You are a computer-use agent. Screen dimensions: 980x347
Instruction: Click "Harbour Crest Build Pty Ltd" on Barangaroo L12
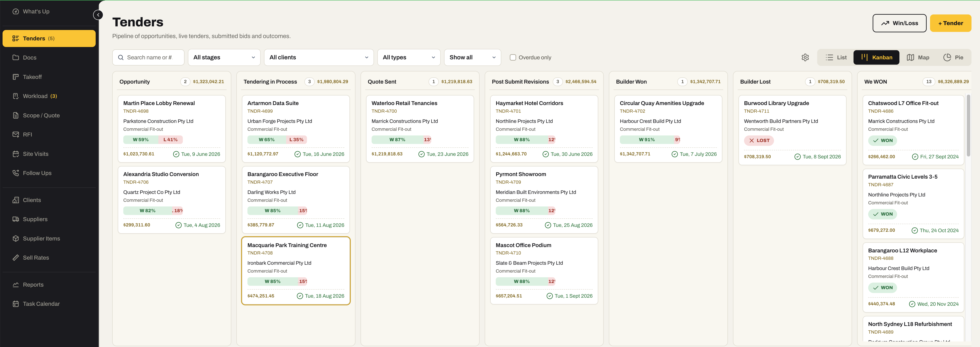tap(899, 268)
